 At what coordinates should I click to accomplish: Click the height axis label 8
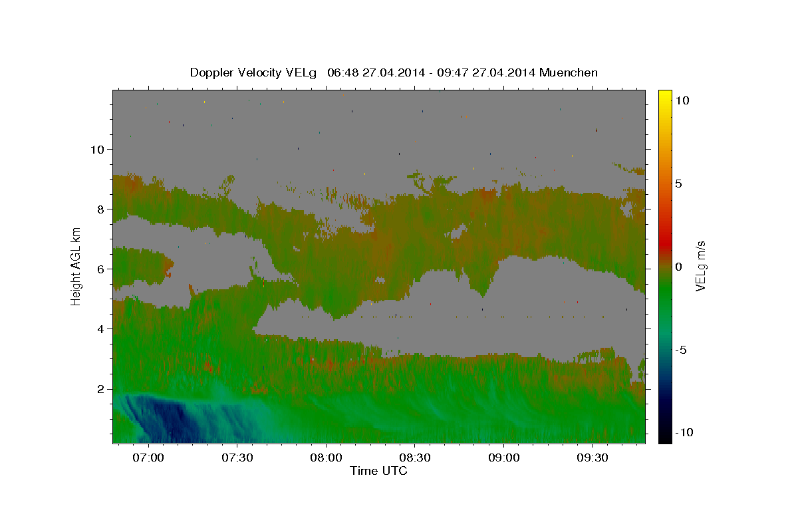pos(100,209)
